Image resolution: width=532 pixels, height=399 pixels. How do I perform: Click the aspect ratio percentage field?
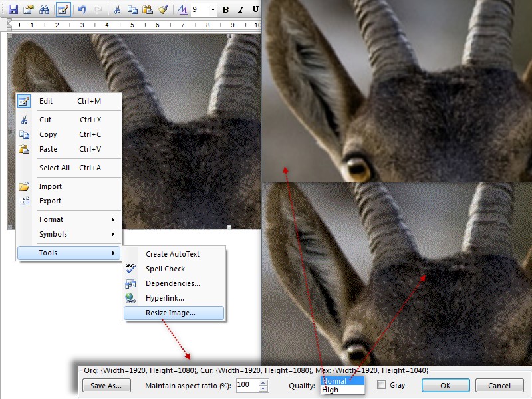coord(247,385)
